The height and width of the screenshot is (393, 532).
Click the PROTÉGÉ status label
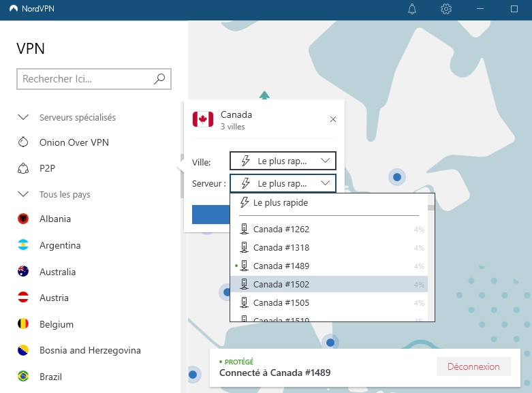[239, 362]
